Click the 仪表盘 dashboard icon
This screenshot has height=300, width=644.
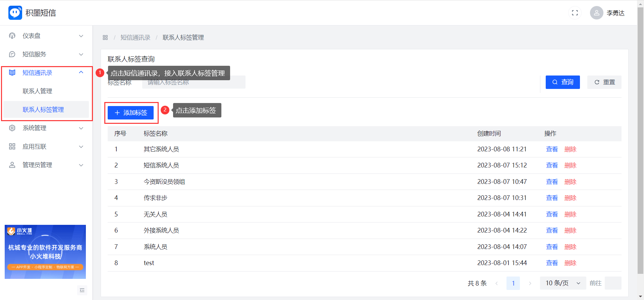[x=12, y=36]
